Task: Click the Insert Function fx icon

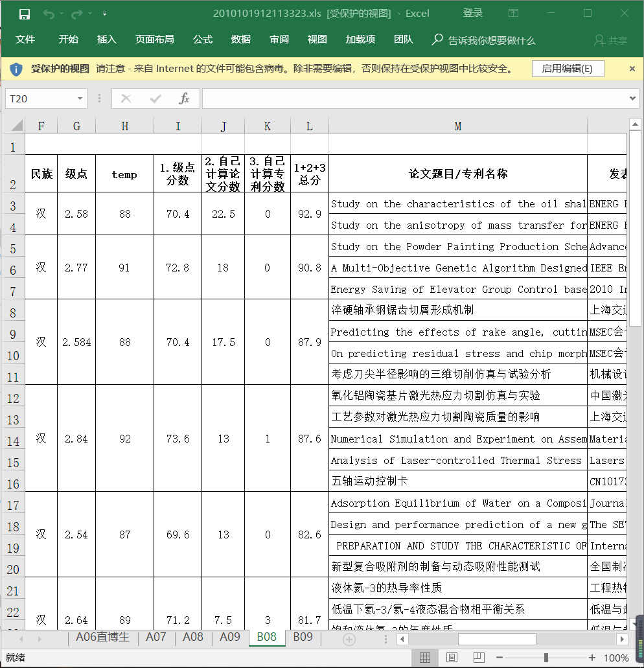Action: (x=184, y=99)
